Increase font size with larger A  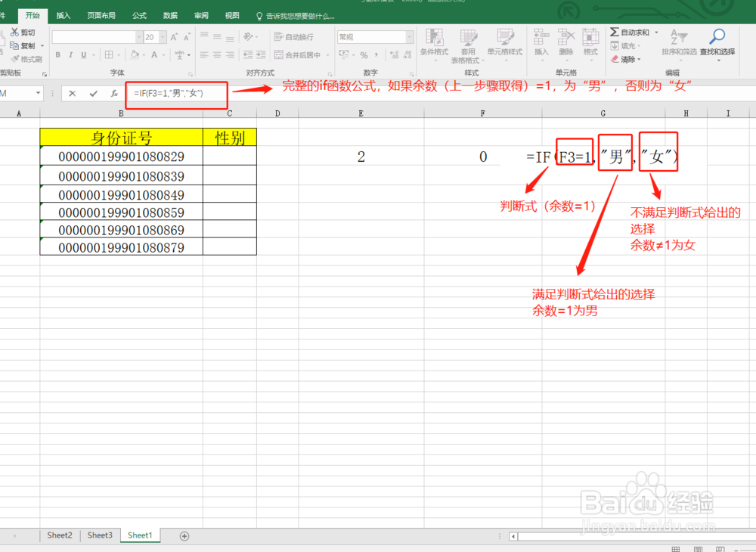point(174,37)
